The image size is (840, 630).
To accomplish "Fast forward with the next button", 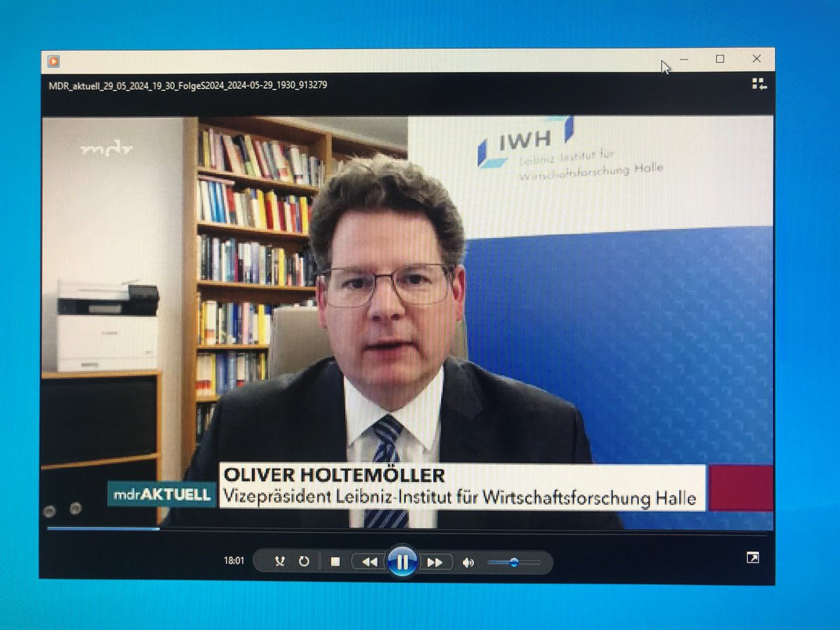I will point(435,562).
